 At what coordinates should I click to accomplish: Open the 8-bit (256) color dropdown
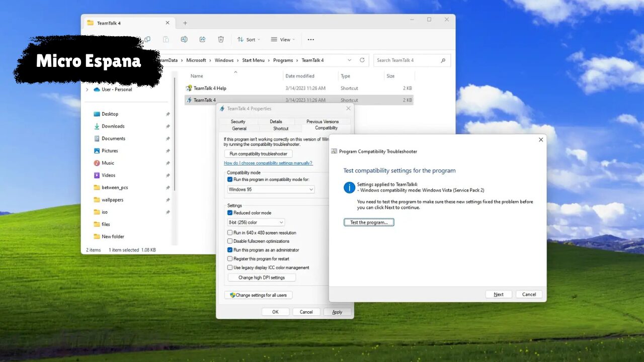[256, 222]
